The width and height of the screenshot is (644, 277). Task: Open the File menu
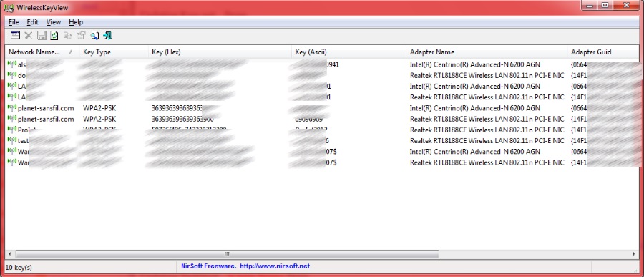tap(14, 22)
